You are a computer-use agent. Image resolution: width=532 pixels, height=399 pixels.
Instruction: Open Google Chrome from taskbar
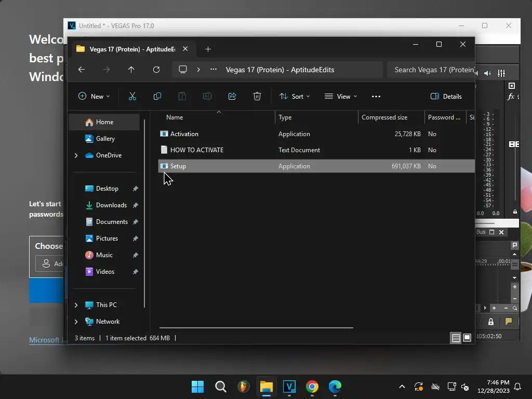(312, 387)
